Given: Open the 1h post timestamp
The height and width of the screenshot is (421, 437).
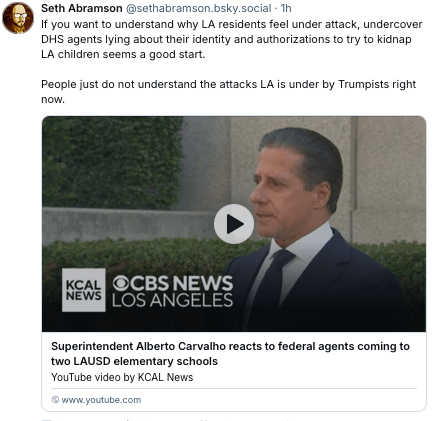Looking at the screenshot, I should (286, 8).
